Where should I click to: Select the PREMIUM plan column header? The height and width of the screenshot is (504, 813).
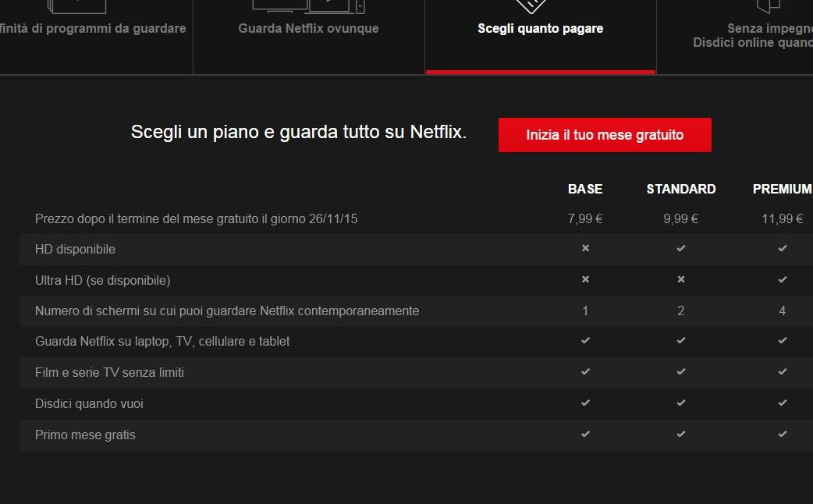click(x=782, y=189)
